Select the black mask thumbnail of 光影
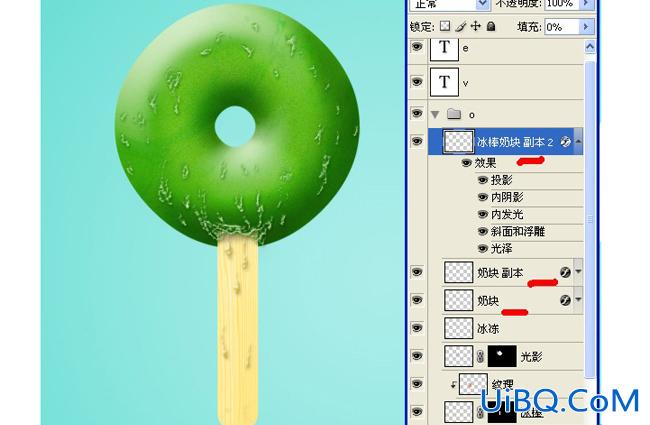 click(x=502, y=356)
